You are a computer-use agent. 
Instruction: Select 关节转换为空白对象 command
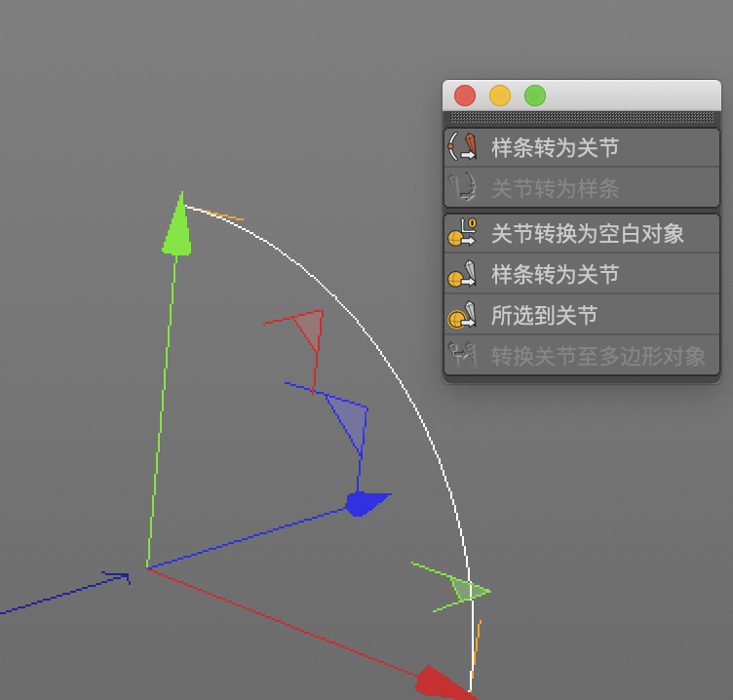[582, 234]
